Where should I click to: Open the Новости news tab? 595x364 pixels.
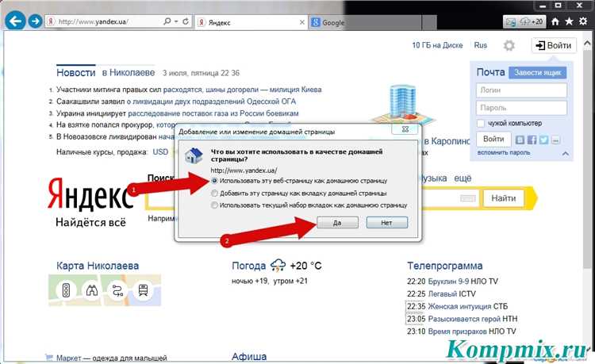click(x=76, y=72)
